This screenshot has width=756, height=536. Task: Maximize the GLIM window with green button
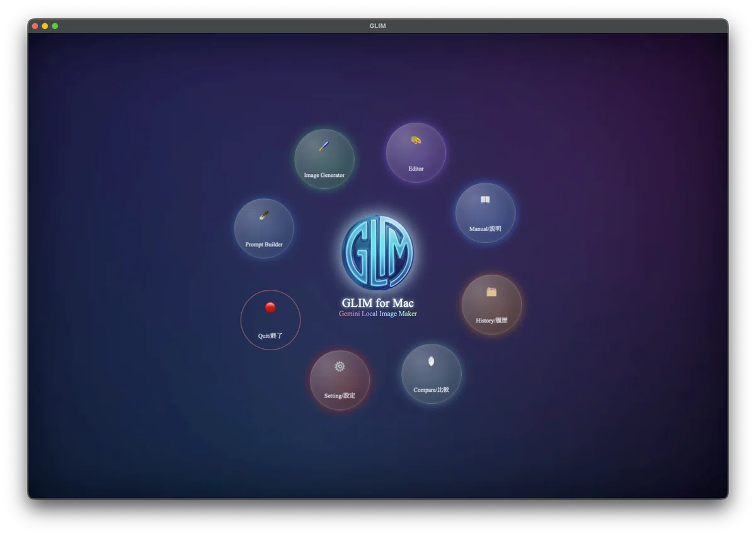pos(55,26)
